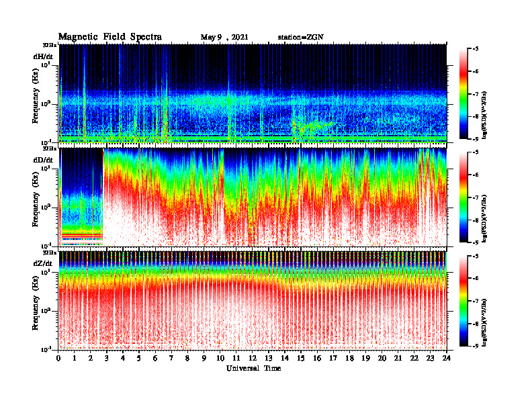Image resolution: width=532 pixels, height=411 pixels.
Task: Click hour '17' on Universal Time axis
Action: 333,359
